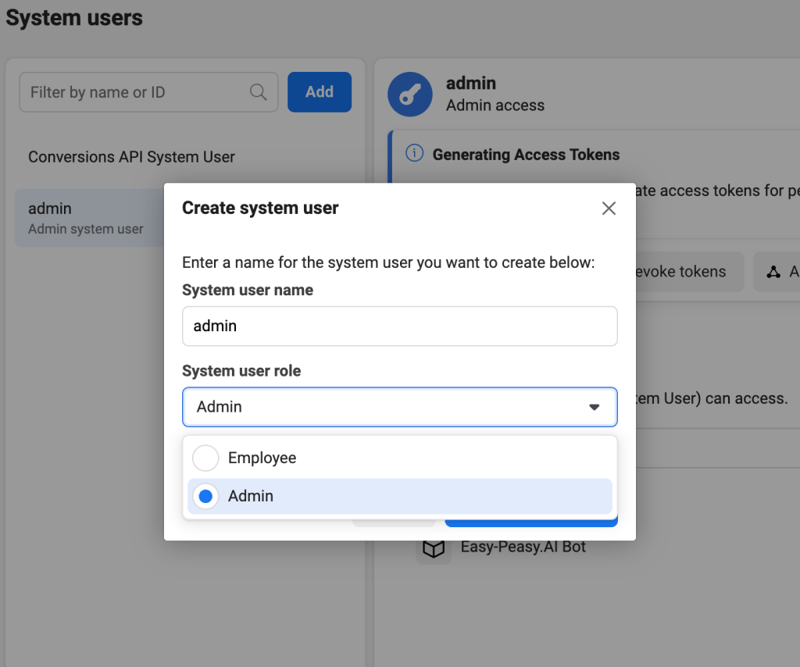Open the Easy-Peasy.AI Bot asset entry
This screenshot has width=800, height=667.
point(522,548)
